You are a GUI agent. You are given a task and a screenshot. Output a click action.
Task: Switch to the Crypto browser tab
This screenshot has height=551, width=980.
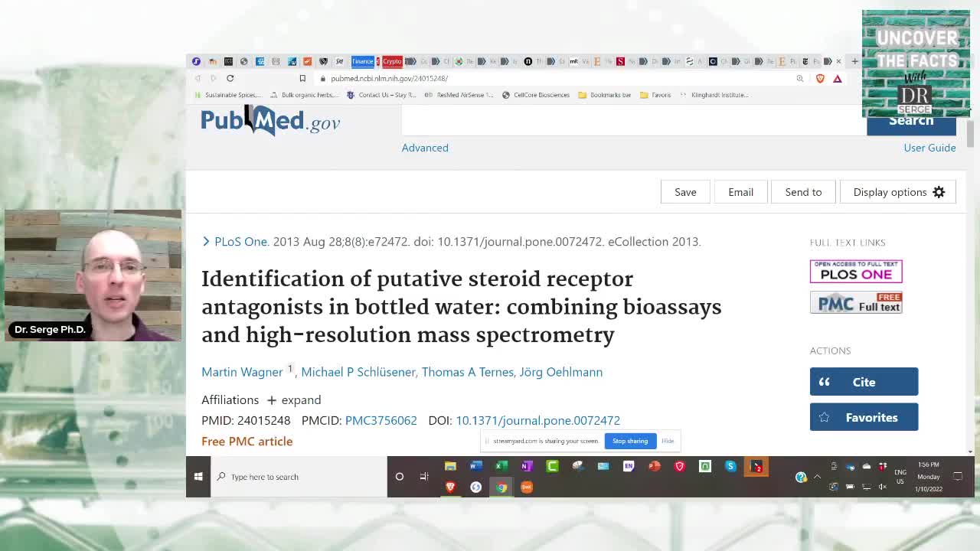(392, 61)
